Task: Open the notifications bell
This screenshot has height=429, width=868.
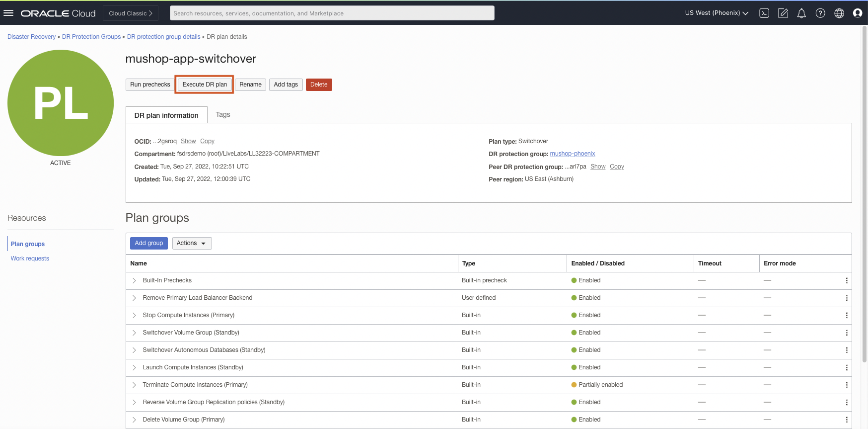Action: pyautogui.click(x=801, y=13)
